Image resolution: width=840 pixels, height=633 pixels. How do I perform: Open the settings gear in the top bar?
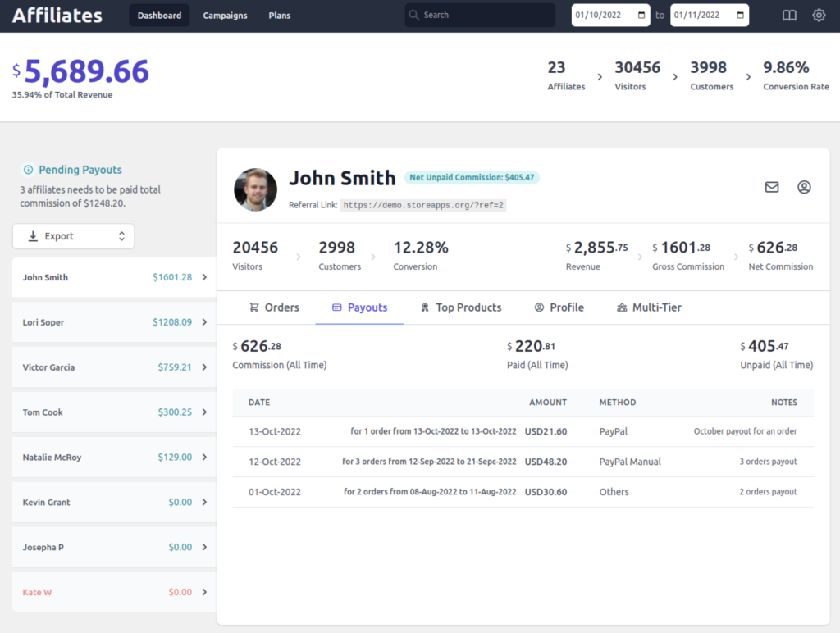[819, 15]
